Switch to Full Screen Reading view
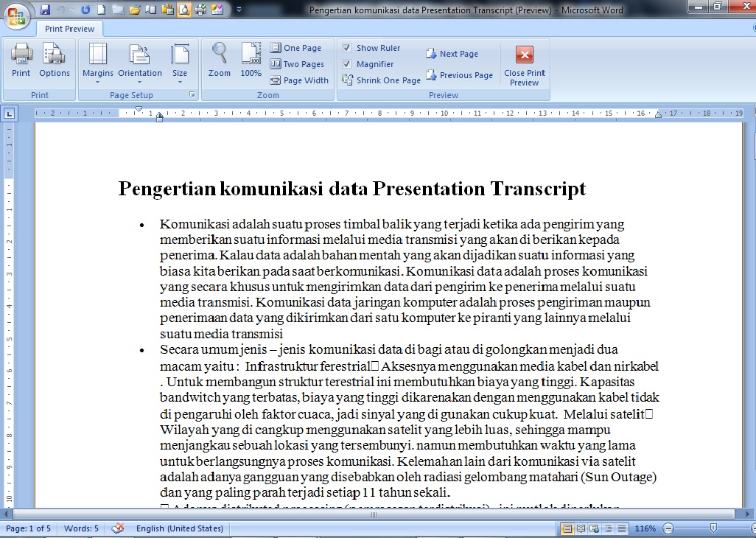Screen dimensions: 756x538 [x=581, y=528]
